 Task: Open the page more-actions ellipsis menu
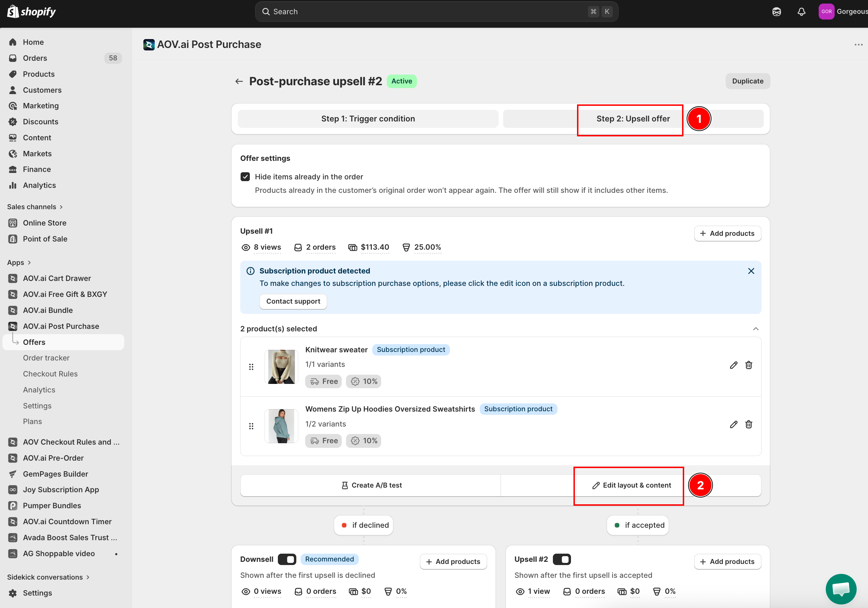[858, 45]
